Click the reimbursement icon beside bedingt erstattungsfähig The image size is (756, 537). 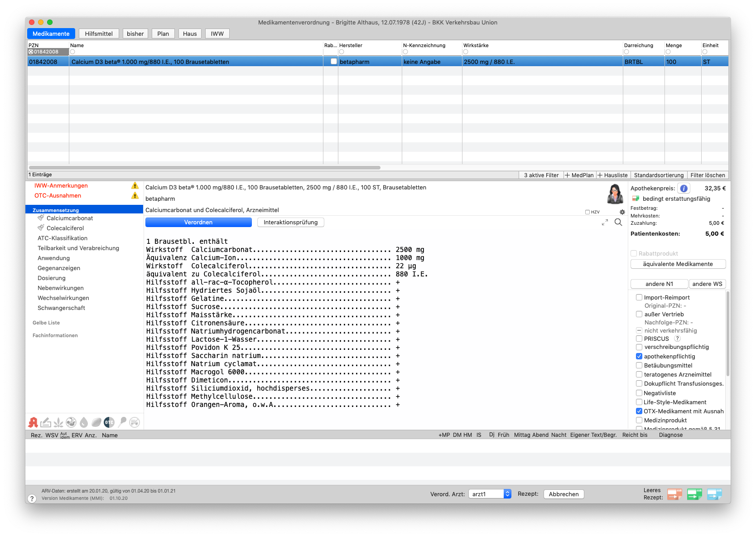636,198
